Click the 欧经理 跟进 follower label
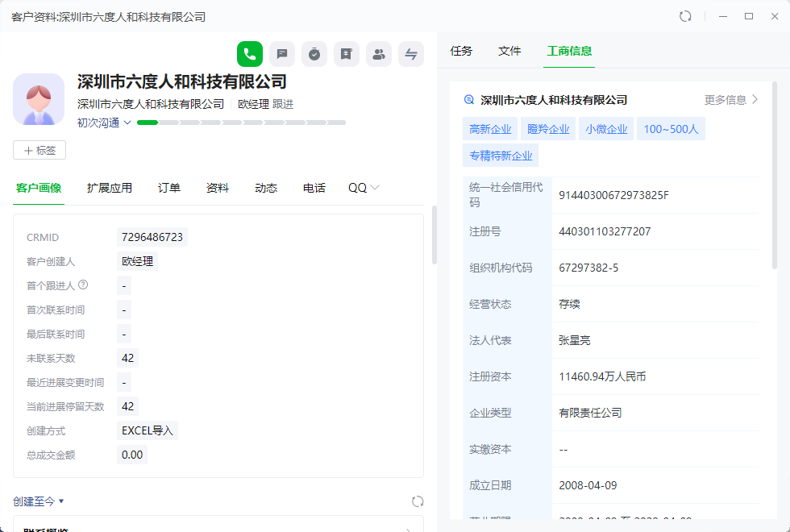This screenshot has width=790, height=532. (265, 104)
